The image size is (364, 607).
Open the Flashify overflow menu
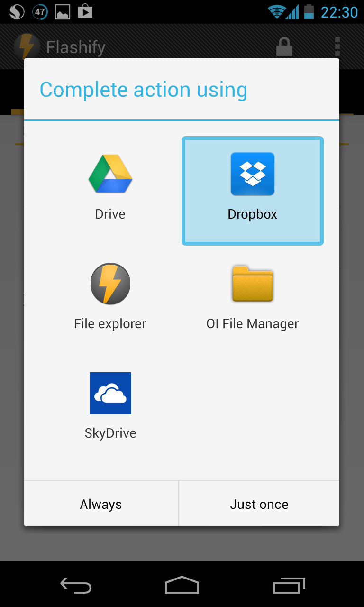tap(337, 47)
